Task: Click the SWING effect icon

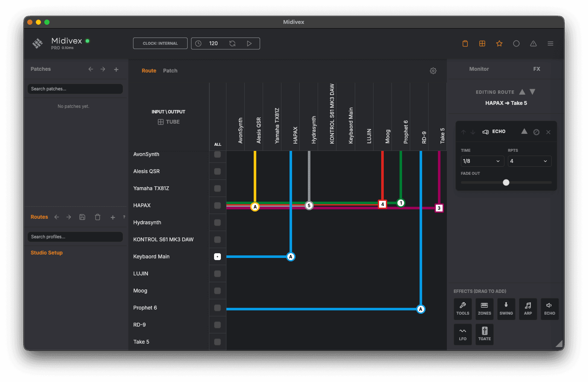Action: click(506, 309)
